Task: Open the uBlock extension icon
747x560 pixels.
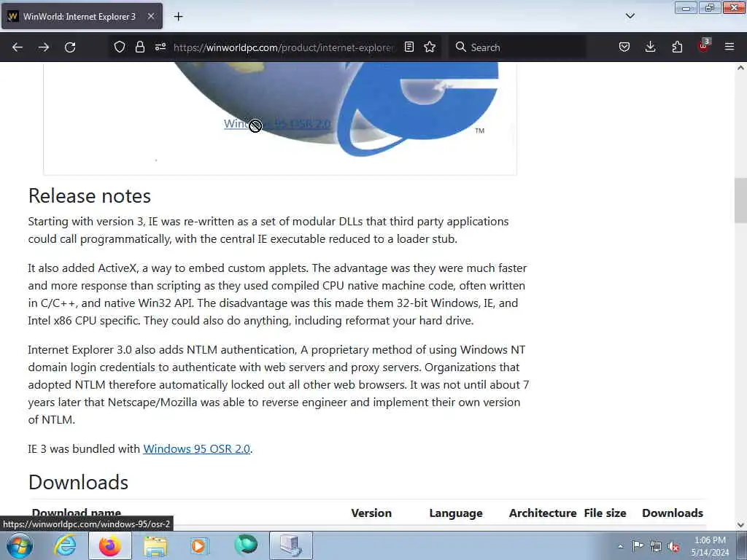Action: click(704, 46)
